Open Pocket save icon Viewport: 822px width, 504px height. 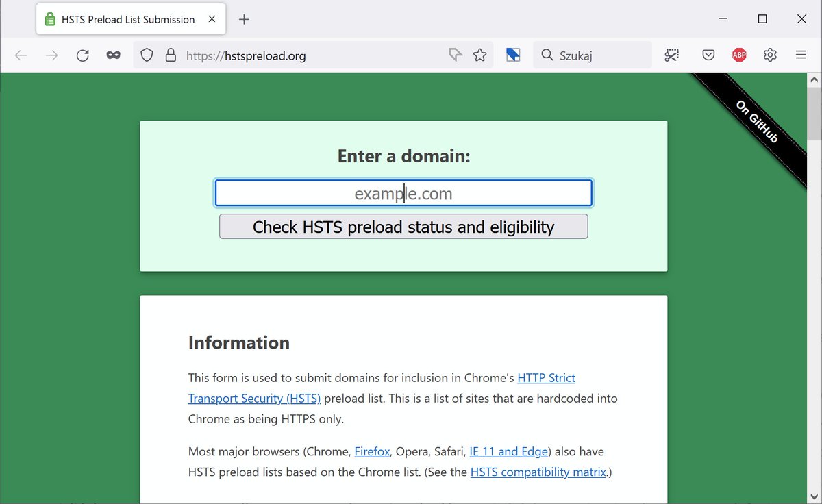(x=709, y=55)
